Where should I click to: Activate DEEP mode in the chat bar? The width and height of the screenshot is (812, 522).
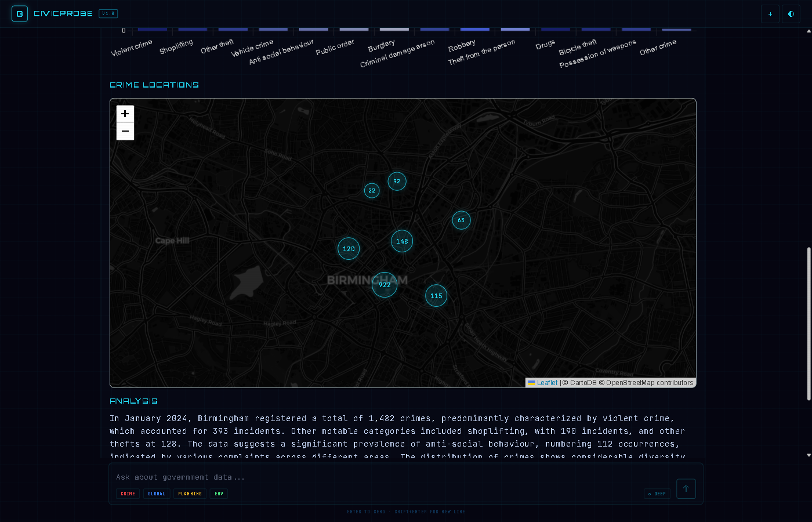657,494
